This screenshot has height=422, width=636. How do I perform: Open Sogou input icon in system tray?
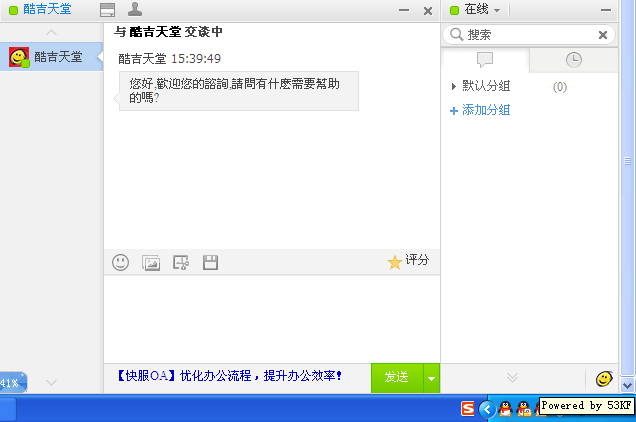pyautogui.click(x=468, y=409)
